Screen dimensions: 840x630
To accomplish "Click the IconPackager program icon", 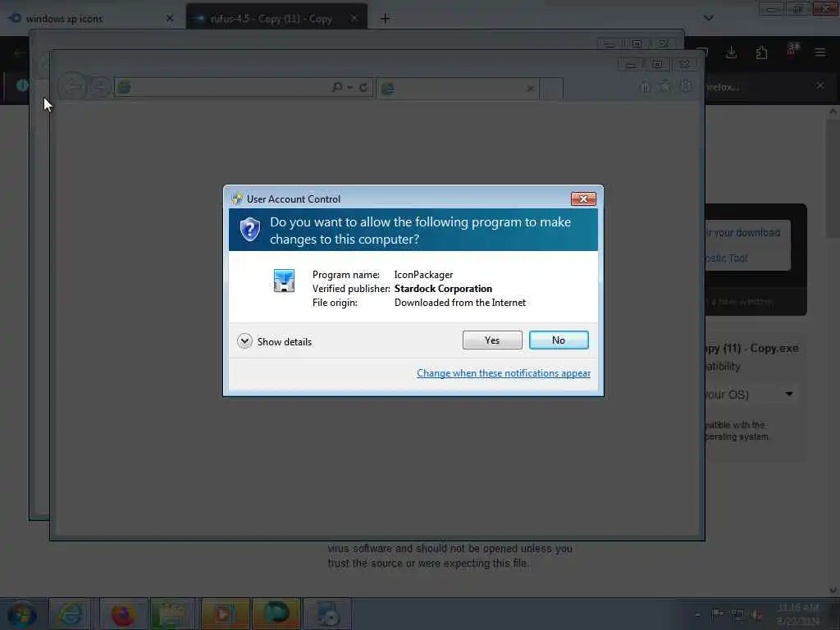I will (283, 281).
